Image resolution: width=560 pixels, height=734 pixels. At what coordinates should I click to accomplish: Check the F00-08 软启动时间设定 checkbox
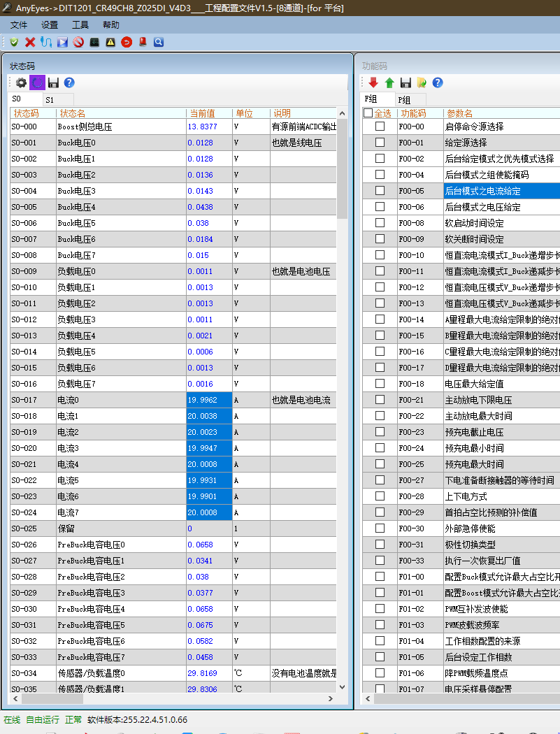pyautogui.click(x=380, y=223)
